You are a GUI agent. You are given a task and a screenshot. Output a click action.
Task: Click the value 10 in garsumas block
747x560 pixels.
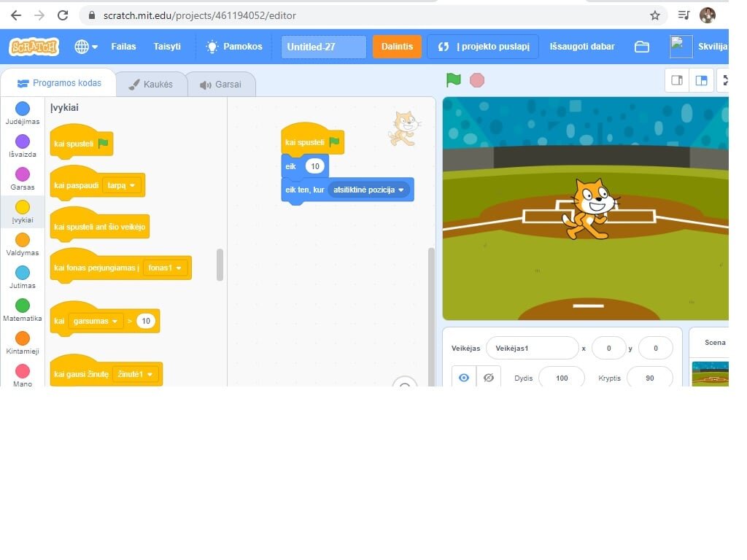(x=146, y=321)
